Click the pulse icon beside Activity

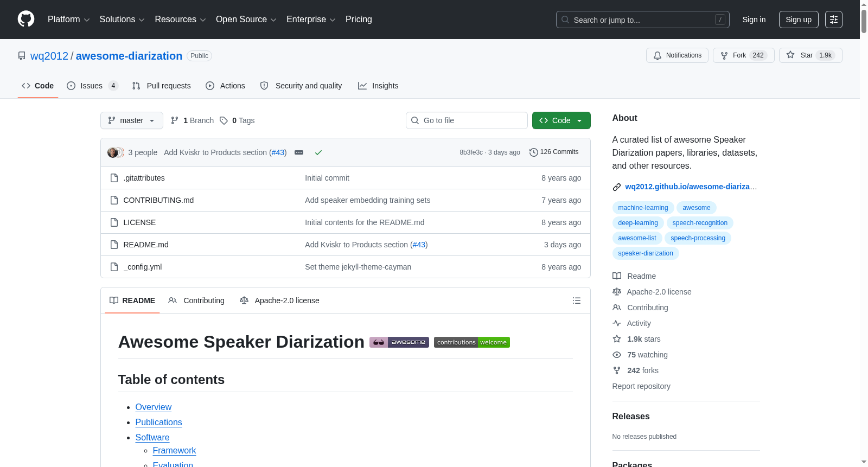pos(617,323)
